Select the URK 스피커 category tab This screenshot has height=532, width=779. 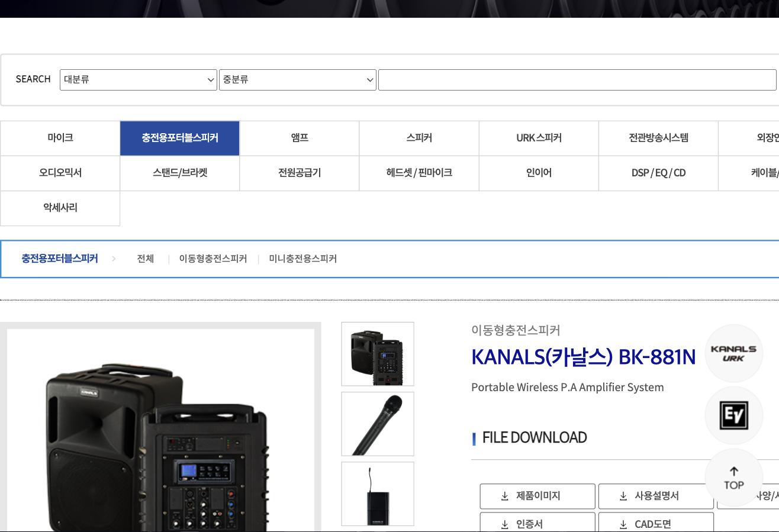point(539,138)
